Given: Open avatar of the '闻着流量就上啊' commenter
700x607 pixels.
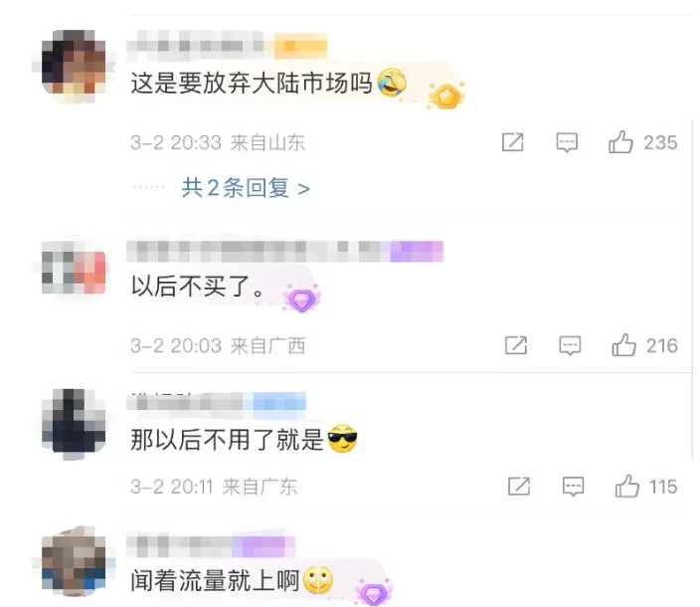Looking at the screenshot, I should pos(75,561).
